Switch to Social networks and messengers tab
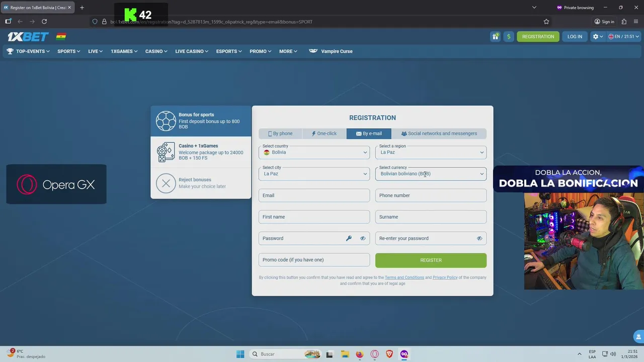 pyautogui.click(x=439, y=133)
